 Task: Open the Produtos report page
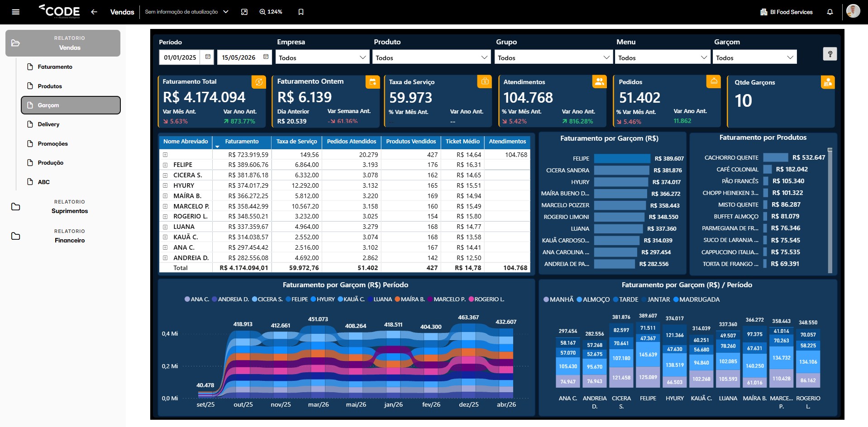coord(71,86)
